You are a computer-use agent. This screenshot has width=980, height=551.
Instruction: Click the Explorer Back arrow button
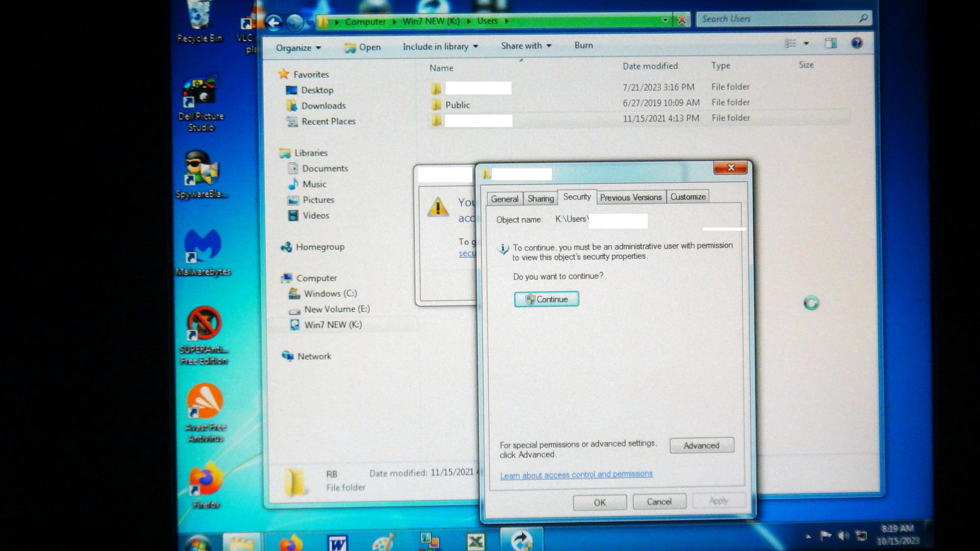click(x=274, y=22)
